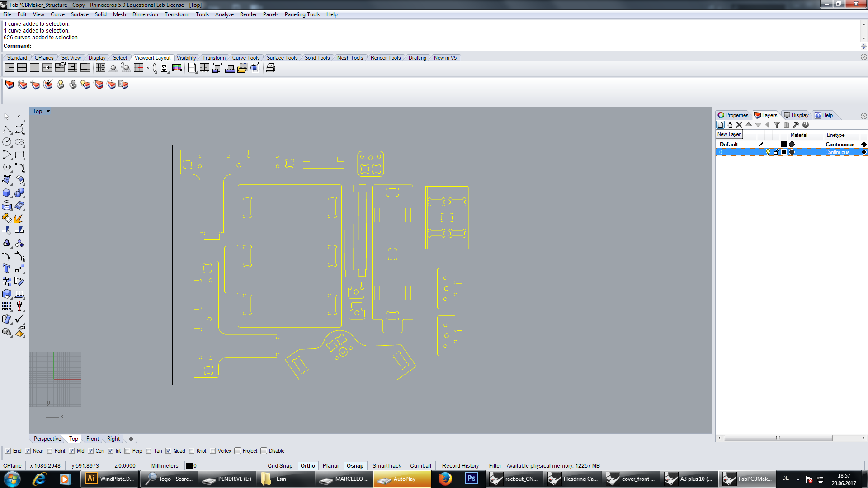Toggle Grid Snap on status bar
The width and height of the screenshot is (868, 488).
pos(280,465)
